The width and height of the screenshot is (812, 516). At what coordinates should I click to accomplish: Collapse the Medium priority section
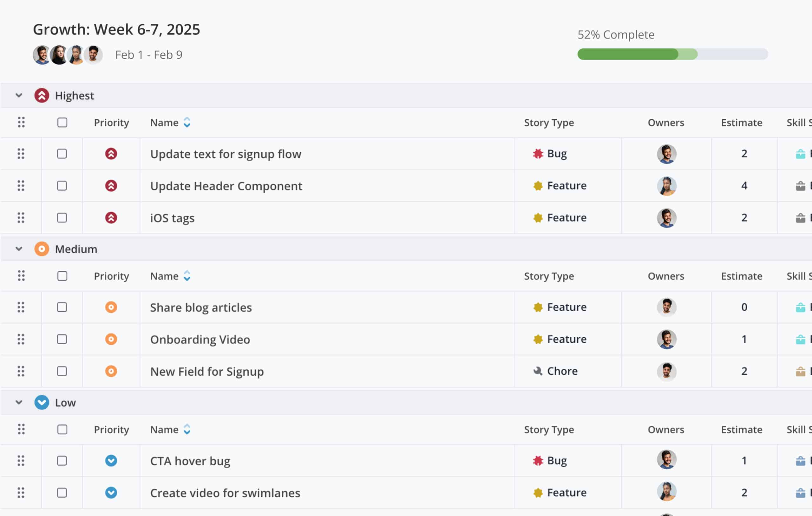pos(19,249)
